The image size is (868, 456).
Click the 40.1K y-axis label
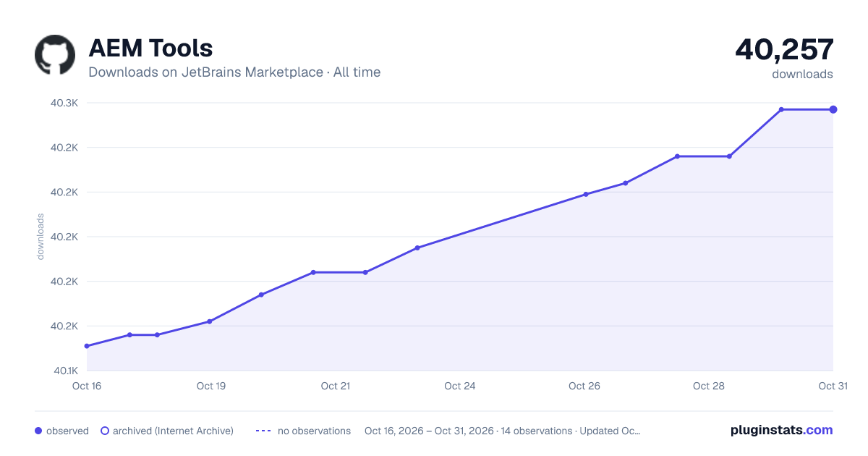[x=64, y=371]
